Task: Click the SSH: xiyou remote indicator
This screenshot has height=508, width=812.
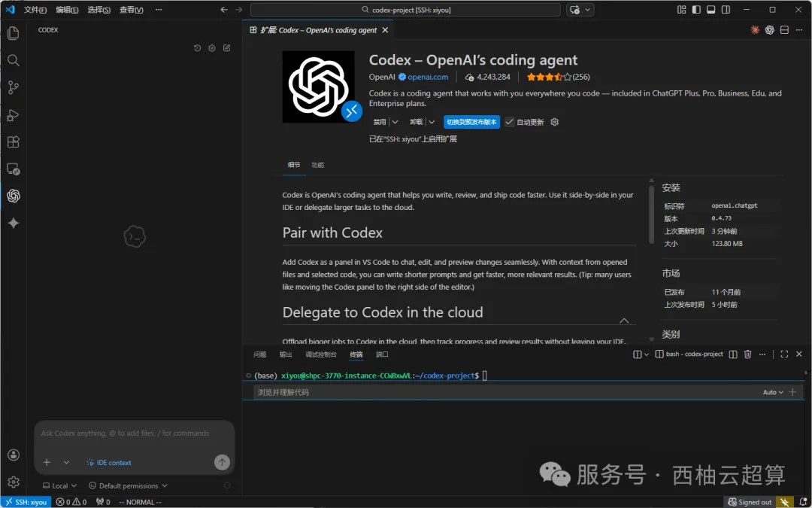Action: pyautogui.click(x=26, y=502)
